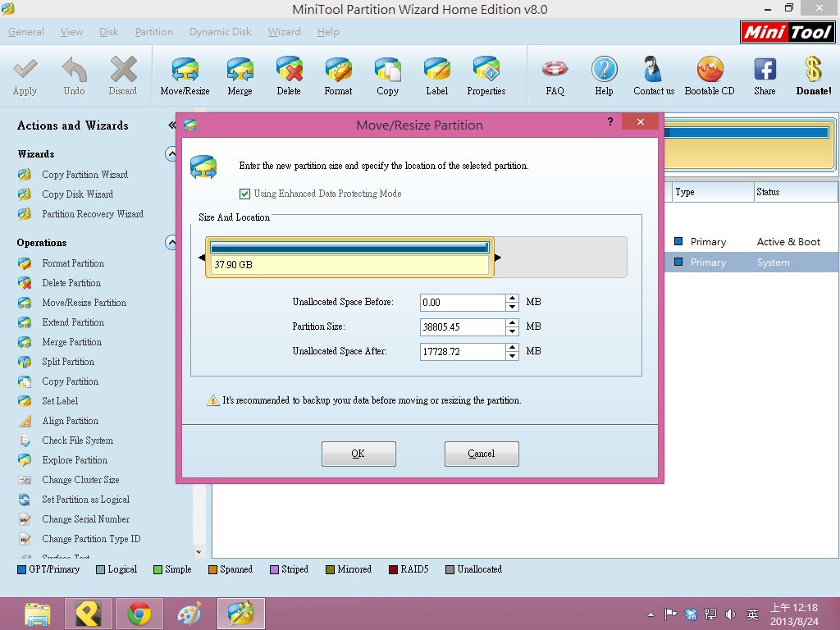Click the sidebar scroll down arrow

coord(199,552)
